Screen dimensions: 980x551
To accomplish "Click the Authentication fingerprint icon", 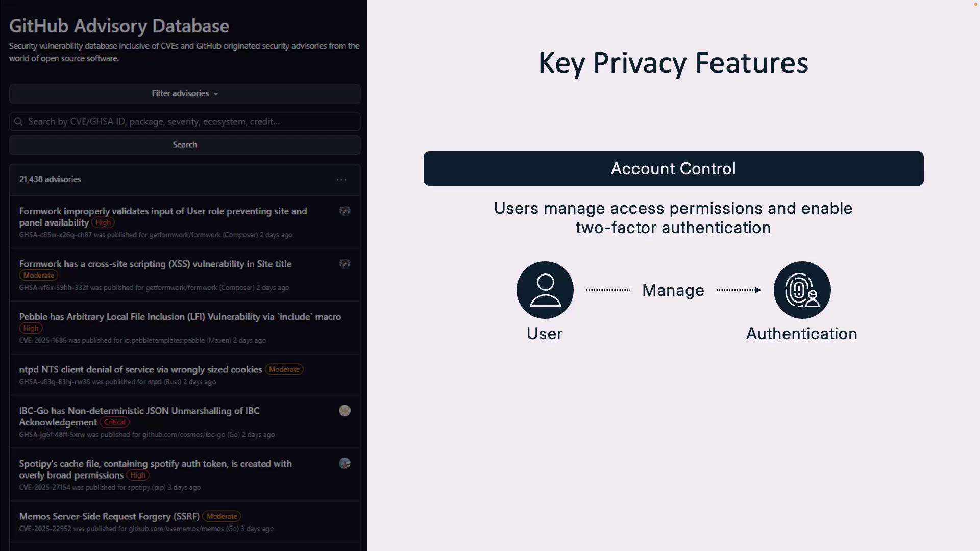I will pos(802,290).
